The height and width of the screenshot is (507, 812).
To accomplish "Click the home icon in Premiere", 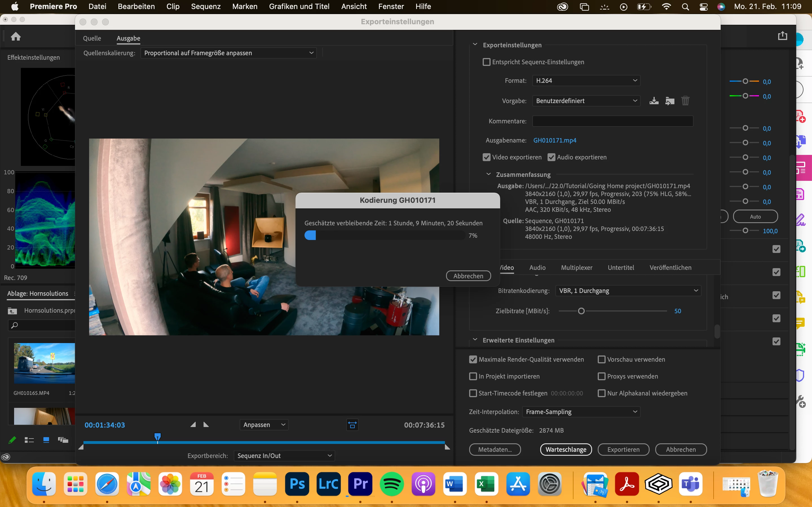I will (x=16, y=36).
